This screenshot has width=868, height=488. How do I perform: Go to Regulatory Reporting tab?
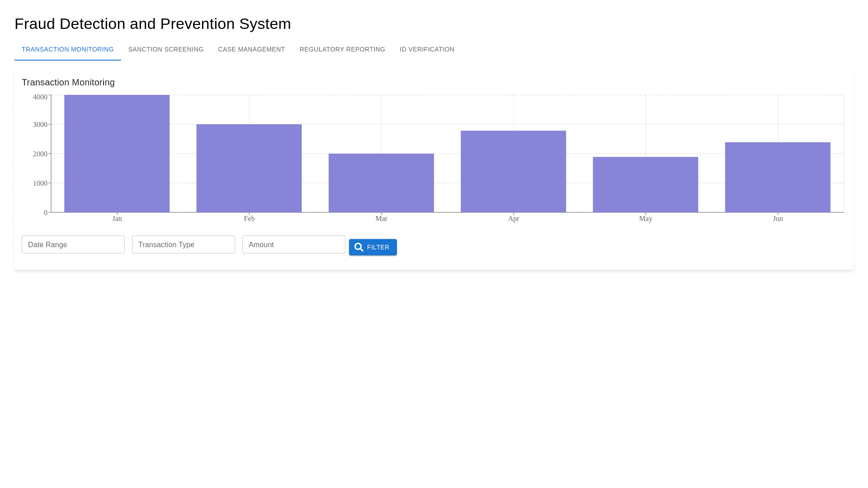[342, 49]
